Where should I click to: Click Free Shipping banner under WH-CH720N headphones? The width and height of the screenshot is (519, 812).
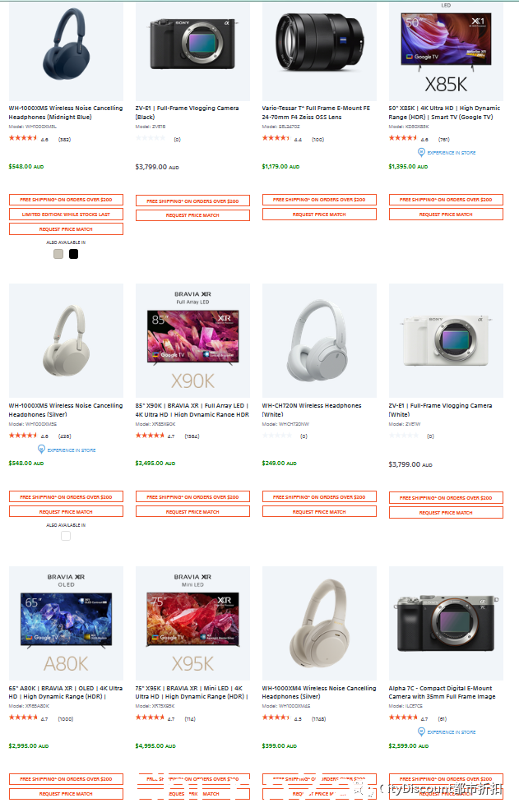tap(319, 497)
